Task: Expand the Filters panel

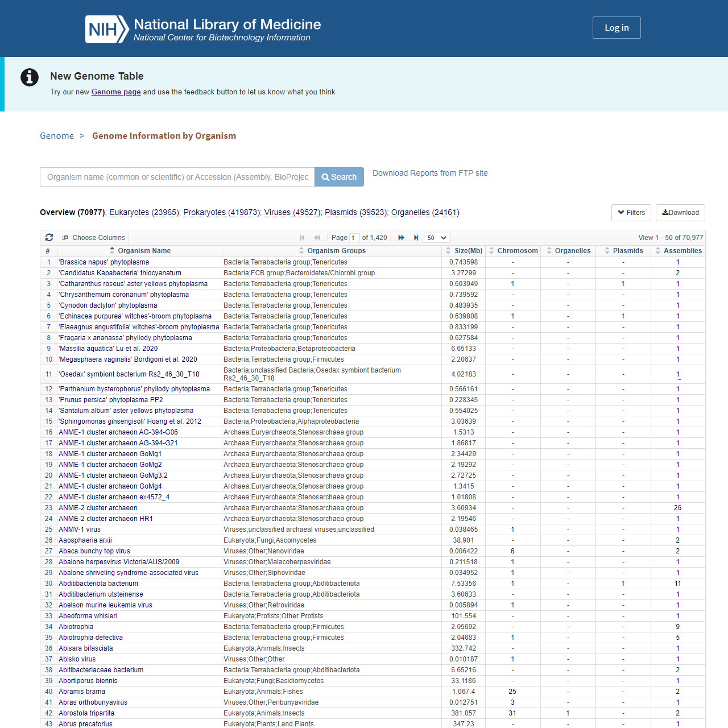Action: [x=631, y=213]
